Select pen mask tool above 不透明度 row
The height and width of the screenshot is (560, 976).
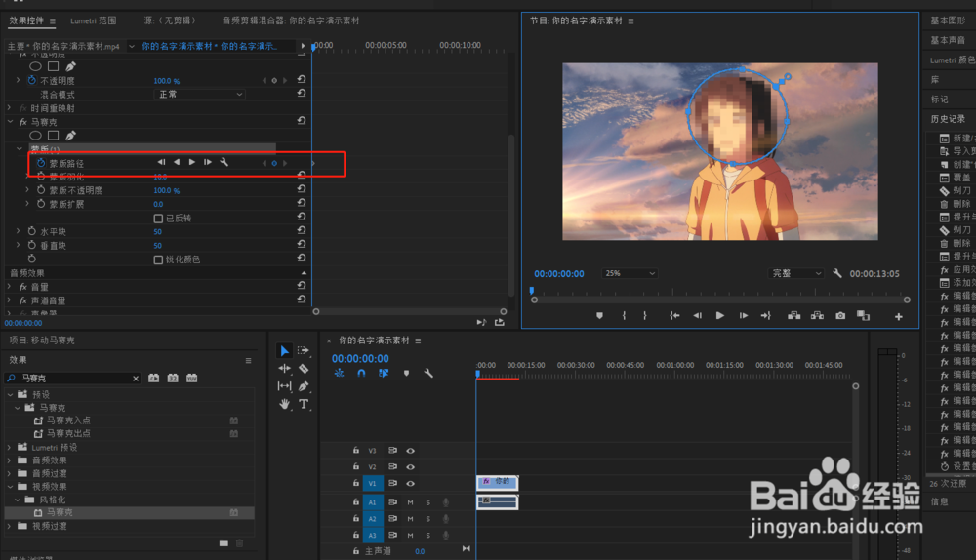click(71, 66)
